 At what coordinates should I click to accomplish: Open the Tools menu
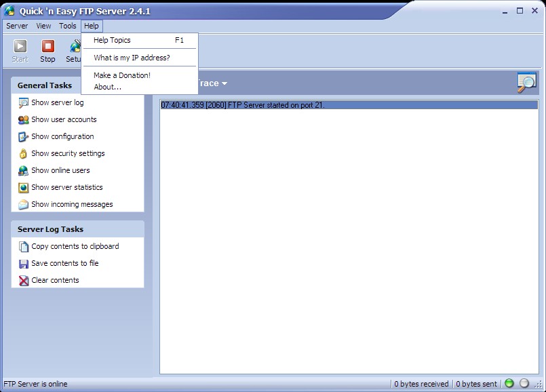click(68, 26)
